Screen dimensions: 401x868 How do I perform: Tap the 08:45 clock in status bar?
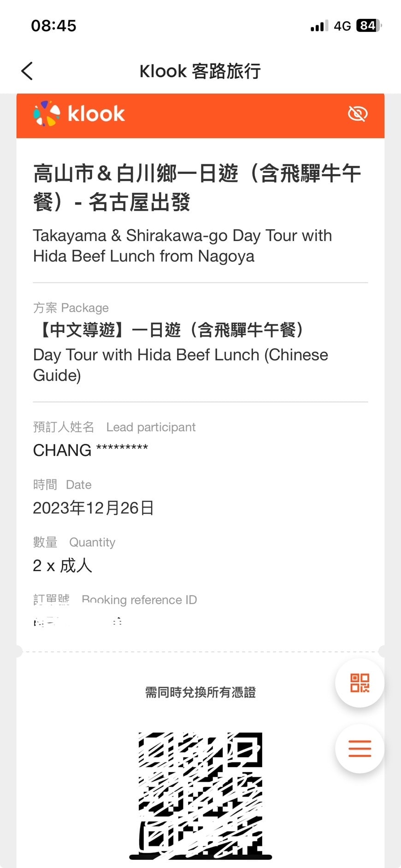pos(53,26)
